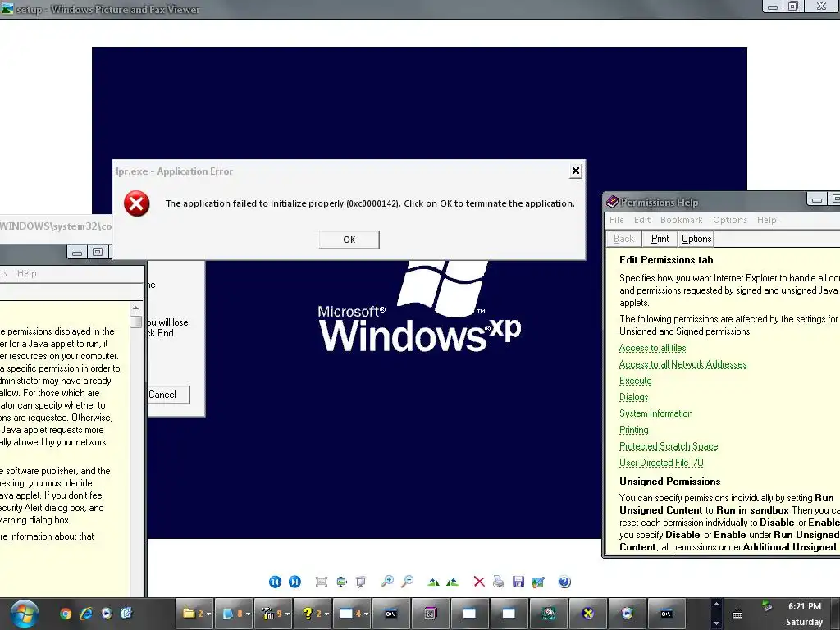Expand the help taskbar group with 2 windows
840x630 pixels.
[313, 614]
